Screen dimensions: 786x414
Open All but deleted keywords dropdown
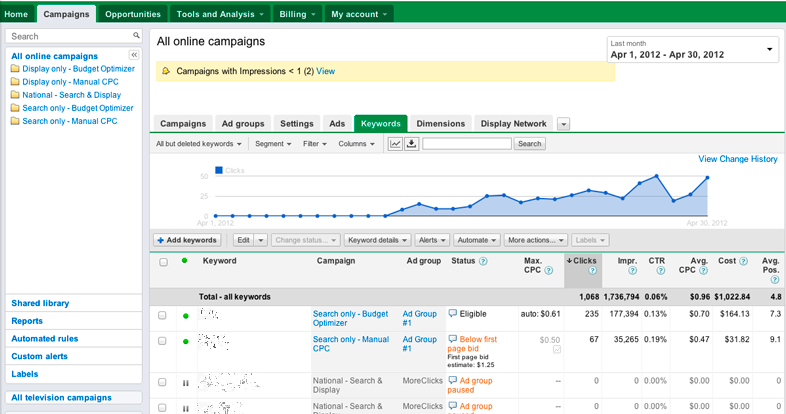click(199, 144)
